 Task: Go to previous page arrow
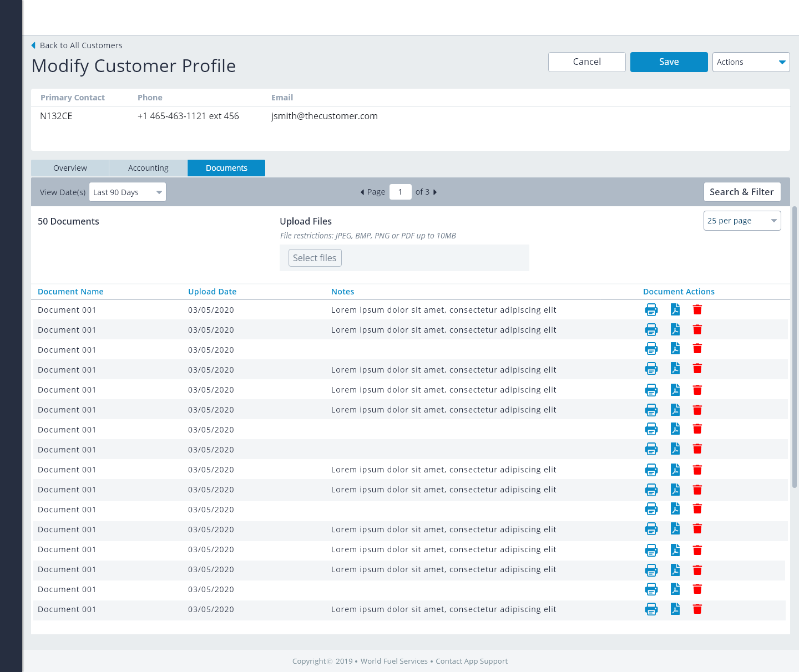click(x=362, y=192)
